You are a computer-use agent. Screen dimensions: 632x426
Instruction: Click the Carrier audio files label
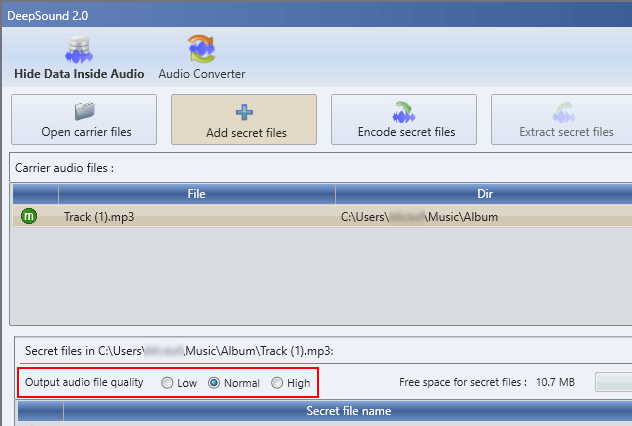64,168
